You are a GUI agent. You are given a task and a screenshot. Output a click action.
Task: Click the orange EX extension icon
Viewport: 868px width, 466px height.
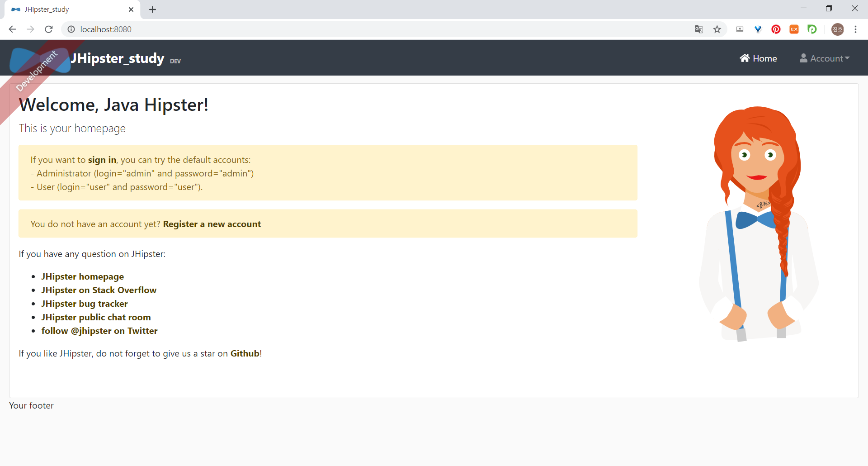pyautogui.click(x=794, y=29)
